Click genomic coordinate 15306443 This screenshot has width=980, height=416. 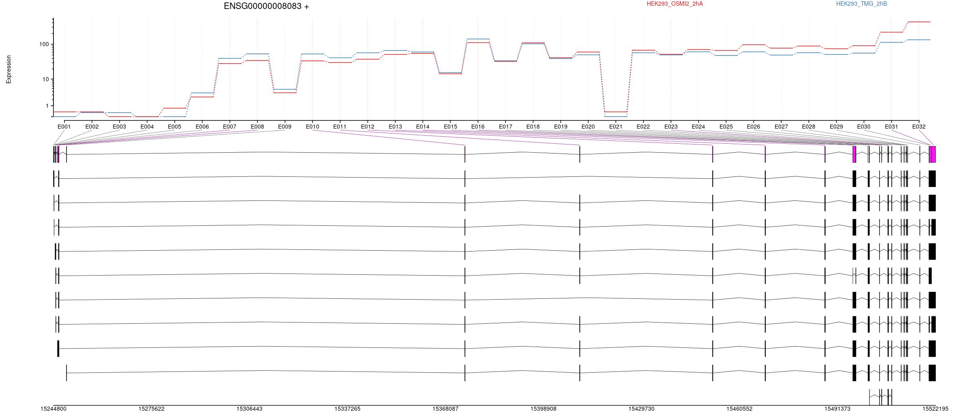(x=249, y=409)
